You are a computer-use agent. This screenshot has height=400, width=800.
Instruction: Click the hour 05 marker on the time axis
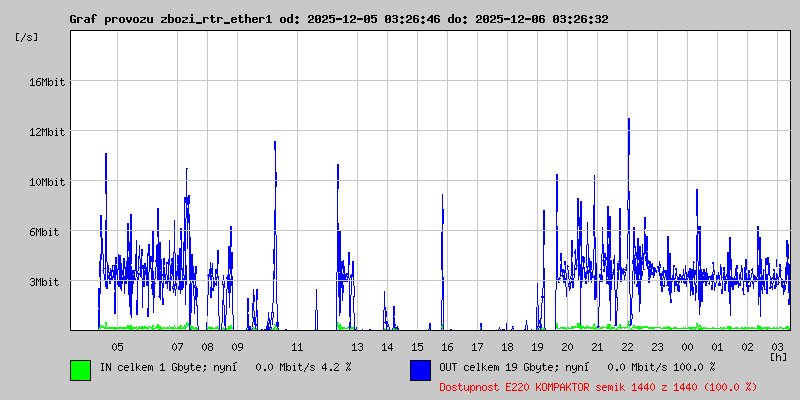point(117,347)
